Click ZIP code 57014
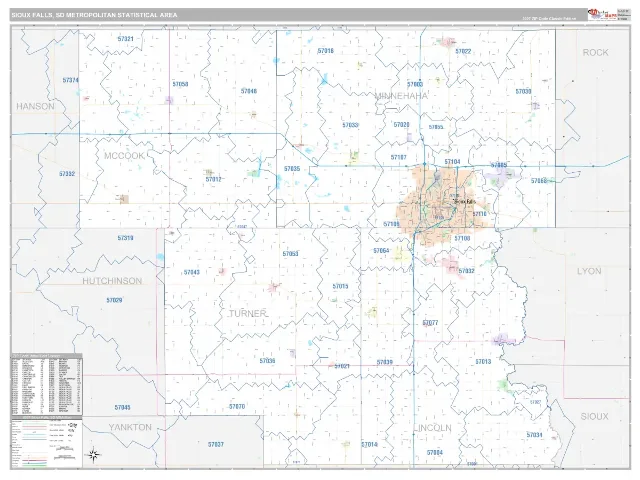640x480 pixels. [x=369, y=445]
